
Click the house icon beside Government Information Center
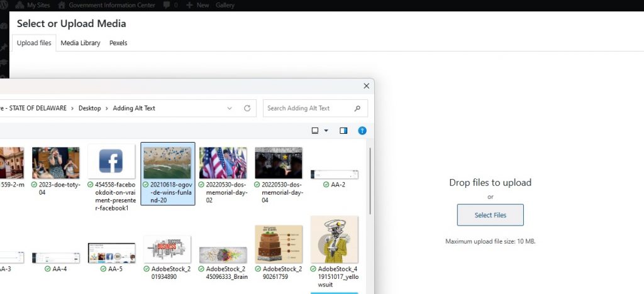pos(62,5)
